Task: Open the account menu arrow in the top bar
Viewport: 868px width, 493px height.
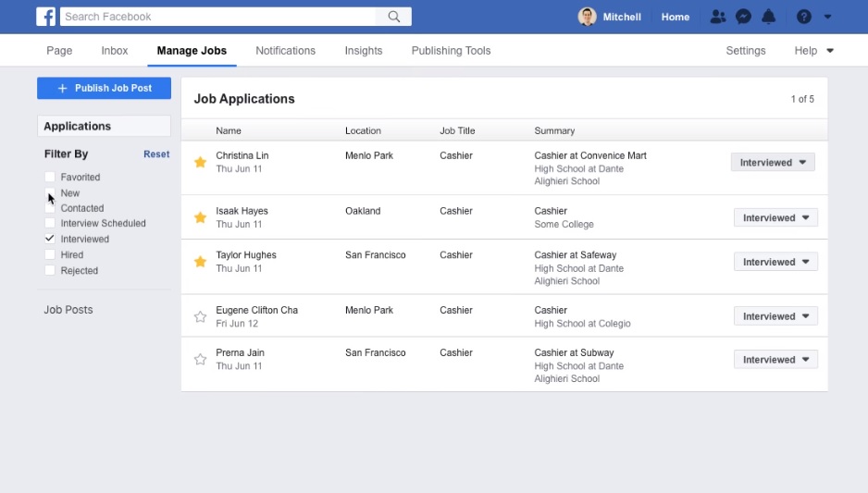Action: point(827,17)
